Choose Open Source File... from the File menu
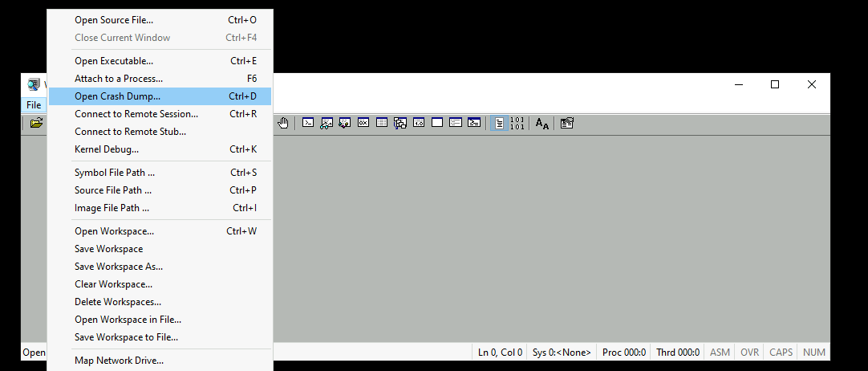This screenshot has width=868, height=371. 160,20
